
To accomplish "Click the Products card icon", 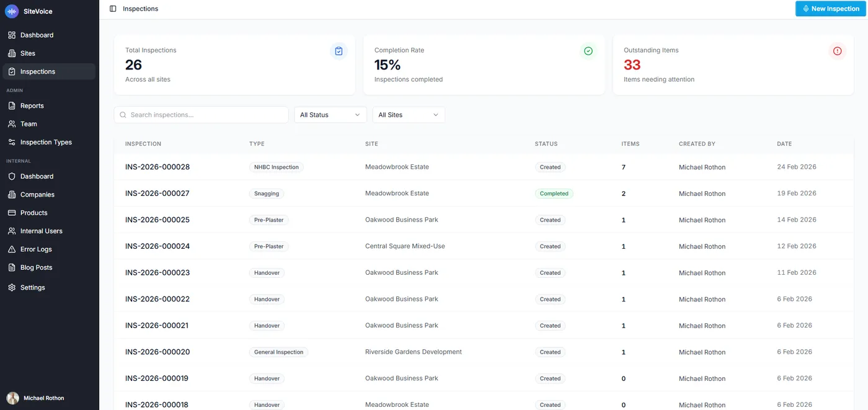I will click(x=12, y=213).
